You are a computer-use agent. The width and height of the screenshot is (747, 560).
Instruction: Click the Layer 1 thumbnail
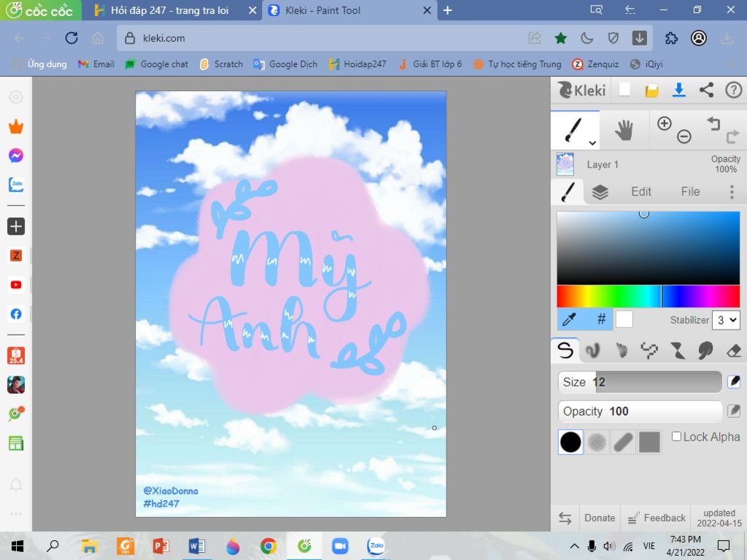(565, 164)
